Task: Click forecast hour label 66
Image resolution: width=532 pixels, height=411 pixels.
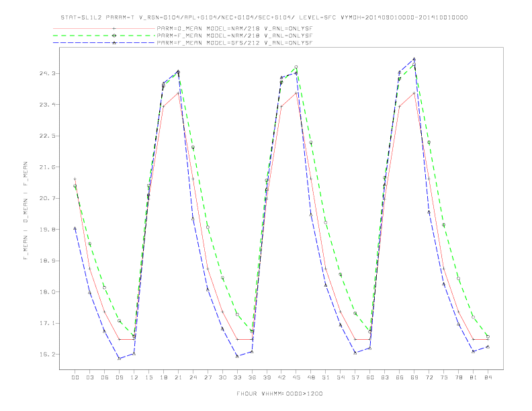Action: (400, 377)
